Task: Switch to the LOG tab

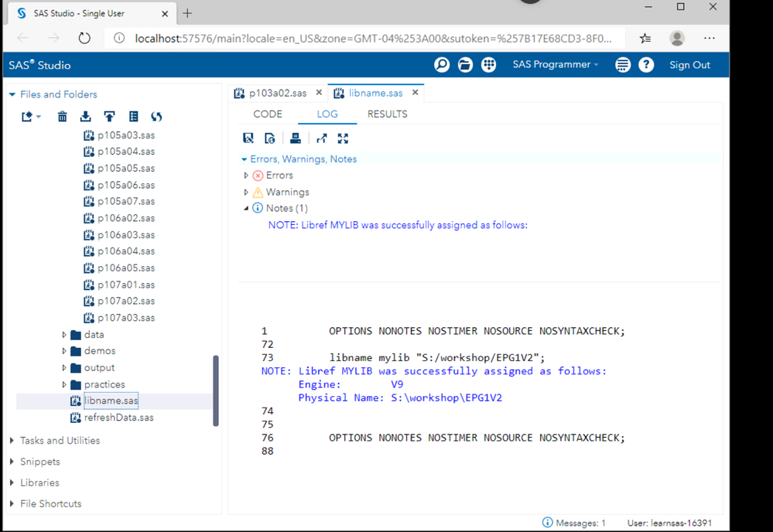Action: [327, 114]
